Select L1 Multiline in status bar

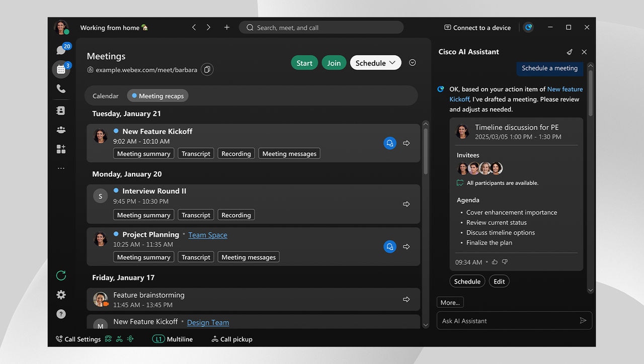pyautogui.click(x=173, y=339)
